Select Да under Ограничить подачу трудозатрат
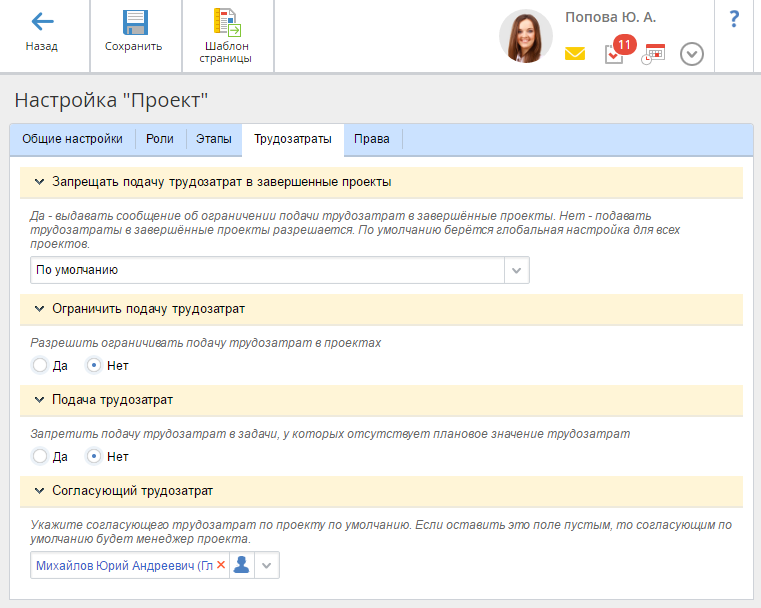 click(40, 365)
